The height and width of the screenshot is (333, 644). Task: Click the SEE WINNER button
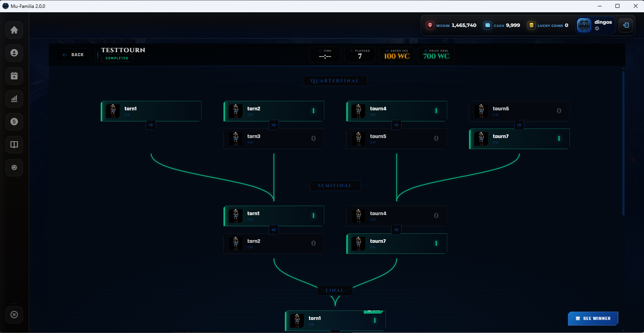pos(593,318)
